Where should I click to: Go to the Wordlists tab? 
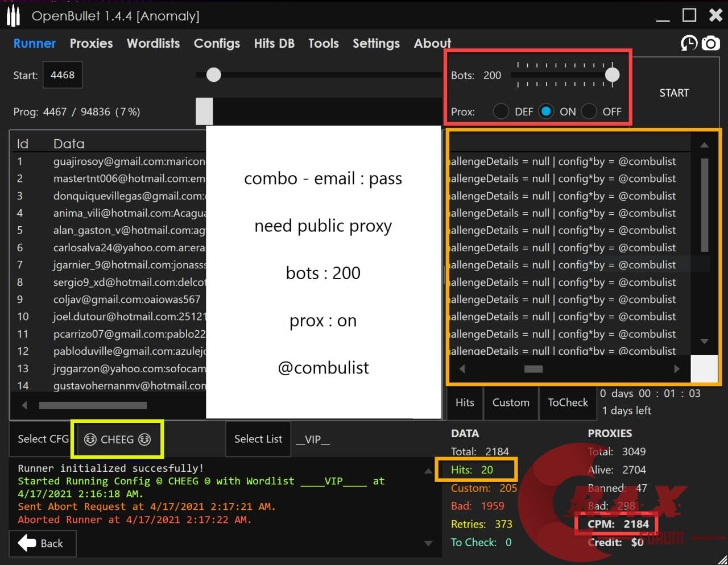(x=153, y=43)
